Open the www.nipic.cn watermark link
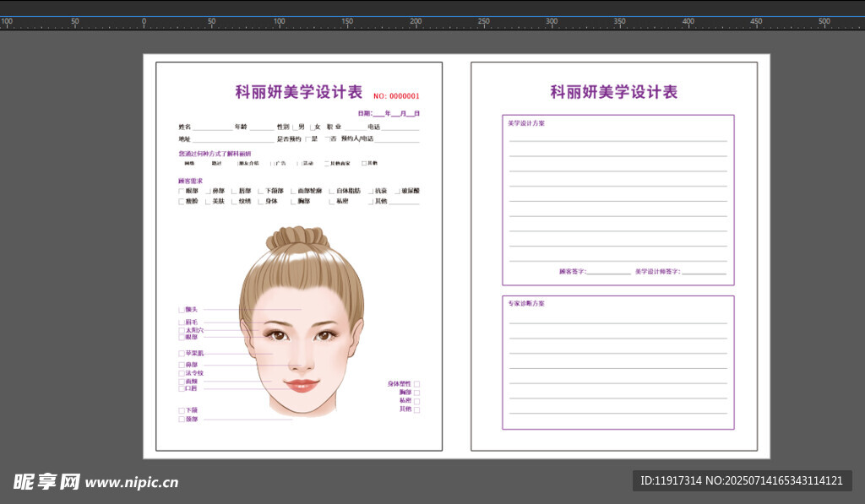865x504 pixels. point(132,483)
